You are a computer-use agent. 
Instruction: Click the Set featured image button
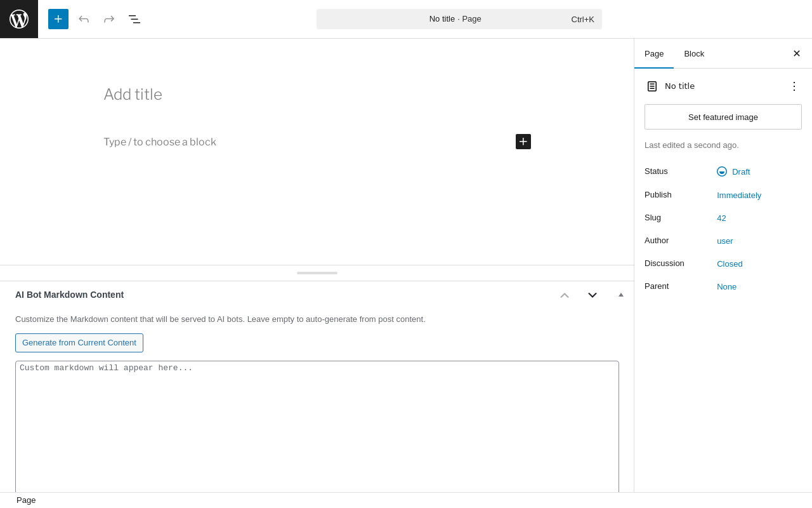point(723,117)
